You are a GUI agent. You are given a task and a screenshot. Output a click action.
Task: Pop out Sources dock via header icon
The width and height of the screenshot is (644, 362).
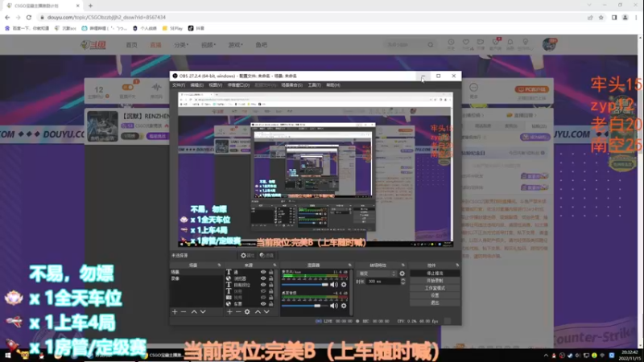[x=275, y=265]
